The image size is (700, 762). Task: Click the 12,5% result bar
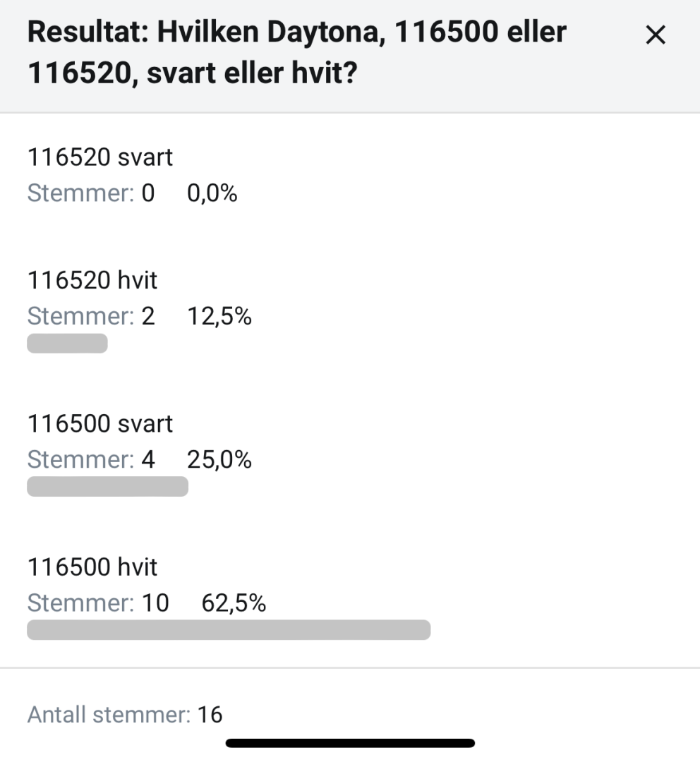coord(67,343)
